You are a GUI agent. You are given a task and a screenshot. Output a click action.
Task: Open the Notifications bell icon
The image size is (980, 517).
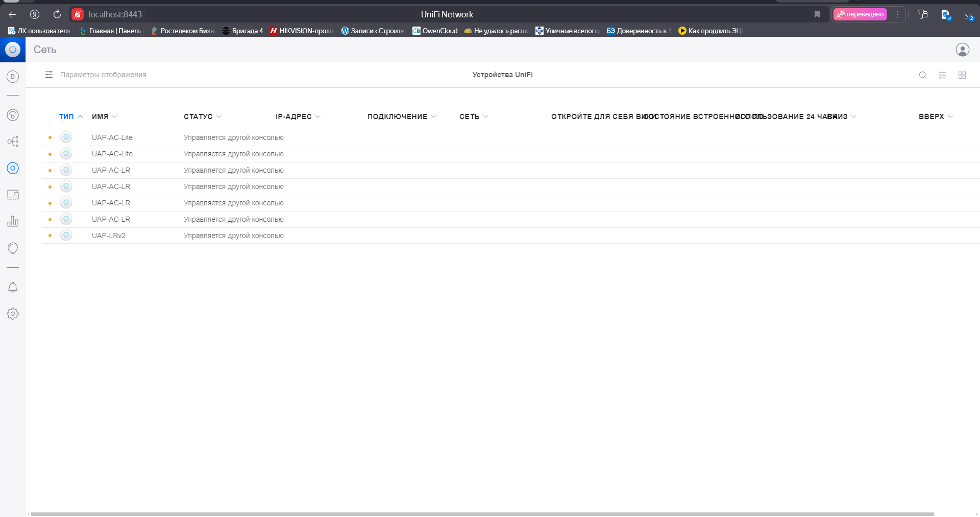13,287
